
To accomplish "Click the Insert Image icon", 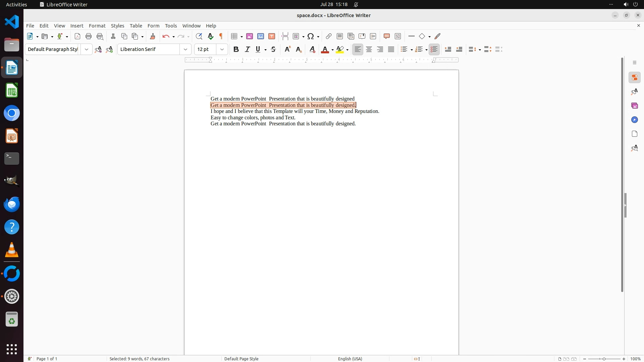I will pos(250,36).
